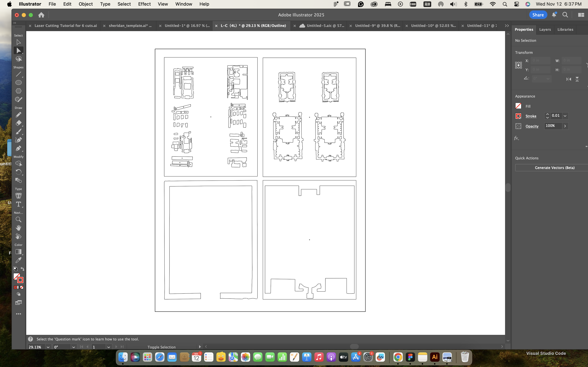
Task: Click the Share button
Action: coord(538,15)
